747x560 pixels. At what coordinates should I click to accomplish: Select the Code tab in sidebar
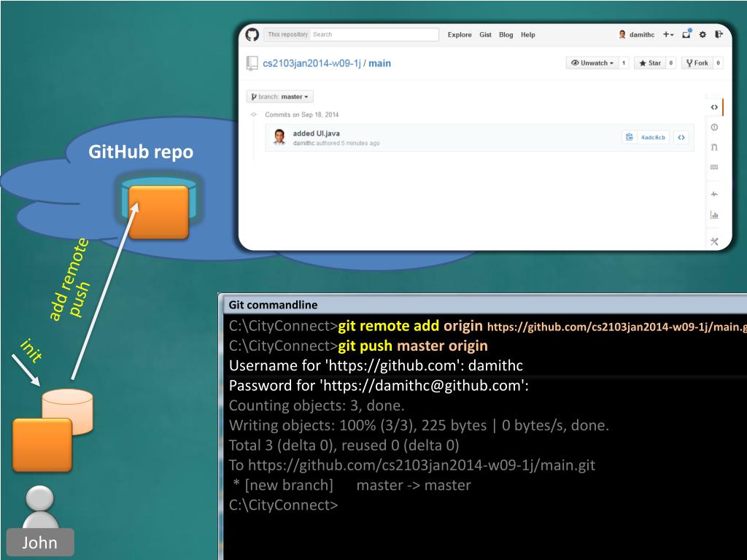714,107
